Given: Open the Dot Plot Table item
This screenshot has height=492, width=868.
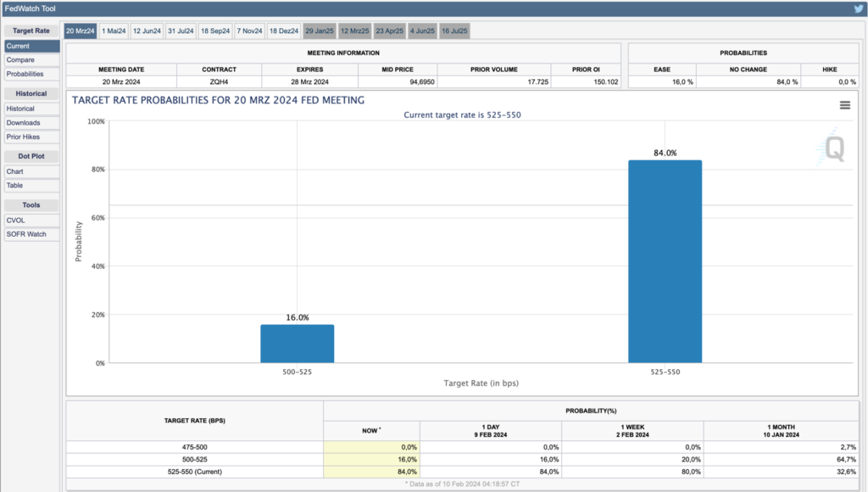Looking at the screenshot, I should [31, 186].
